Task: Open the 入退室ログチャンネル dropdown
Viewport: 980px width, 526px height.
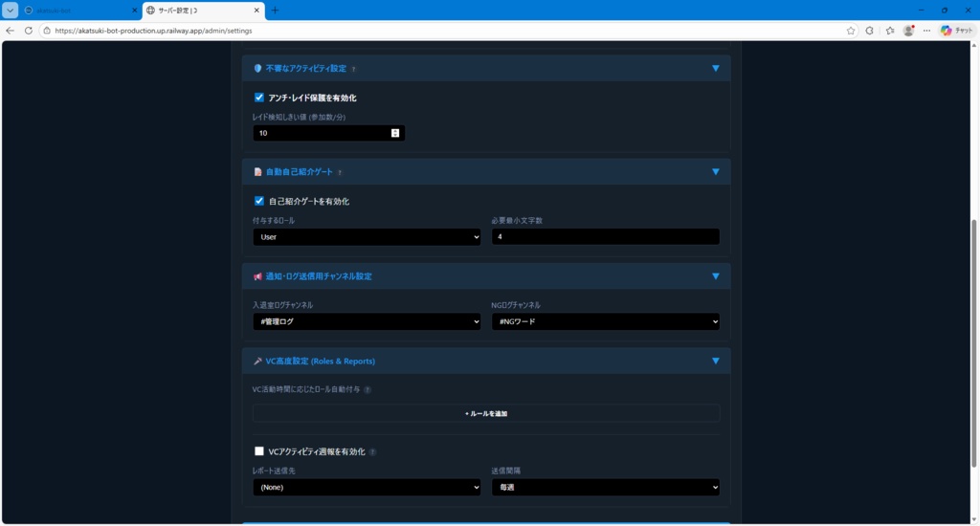Action: tap(367, 321)
